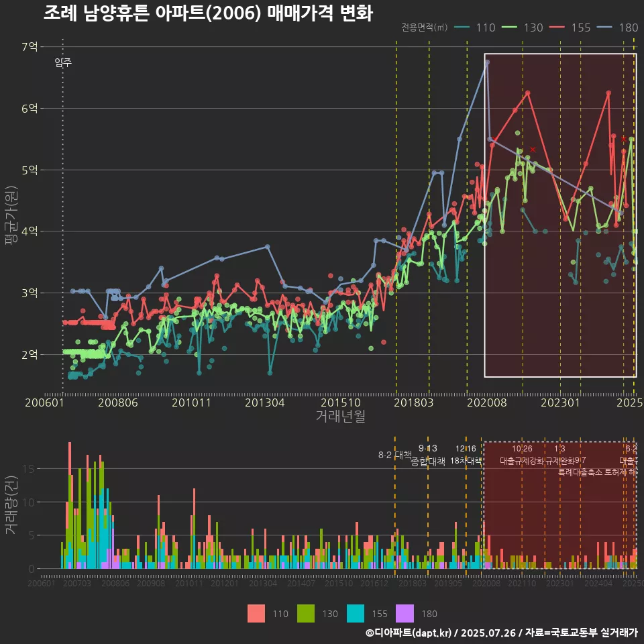The height and width of the screenshot is (644, 644).
Task: Select the green 130 line key in top legend
Action: [x=510, y=28]
